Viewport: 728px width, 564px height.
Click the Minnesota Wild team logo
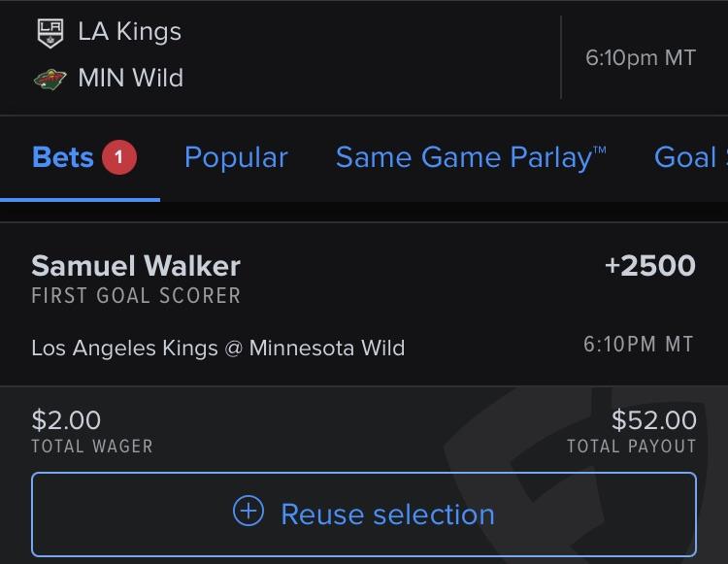click(x=49, y=79)
